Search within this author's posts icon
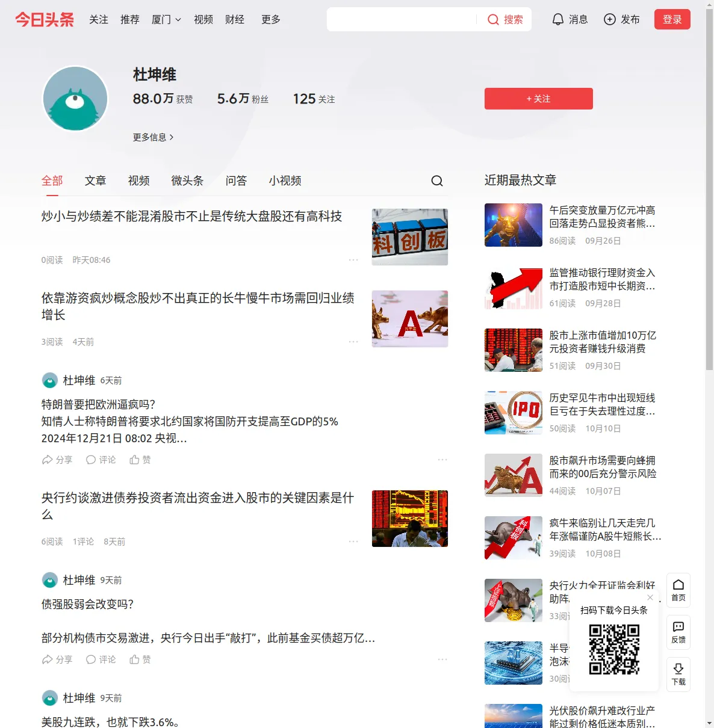The image size is (714, 728). tap(437, 180)
